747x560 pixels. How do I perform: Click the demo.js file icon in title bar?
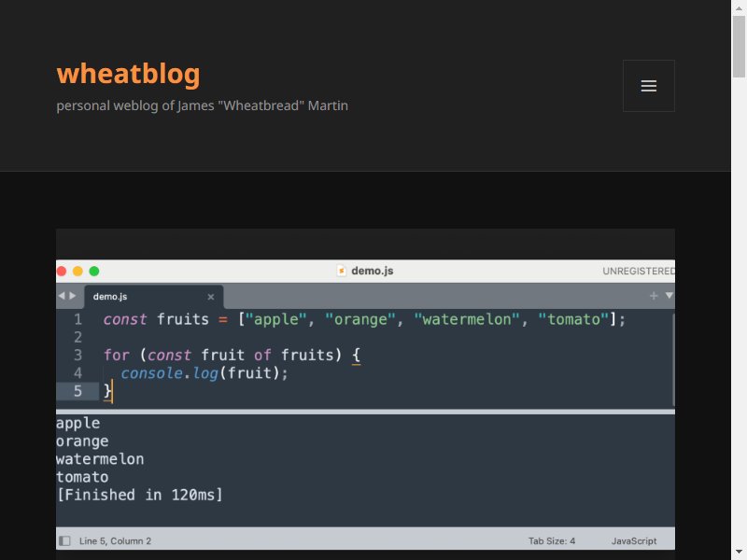coord(341,271)
